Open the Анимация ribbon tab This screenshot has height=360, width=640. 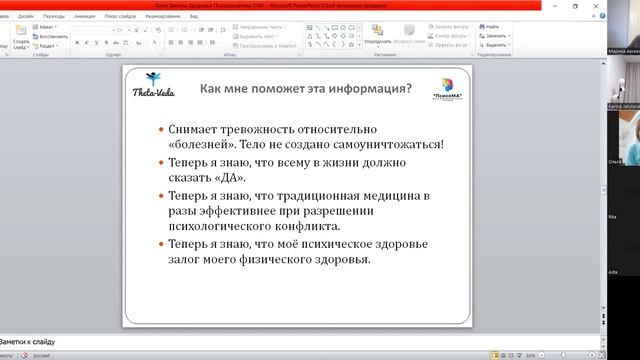84,16
